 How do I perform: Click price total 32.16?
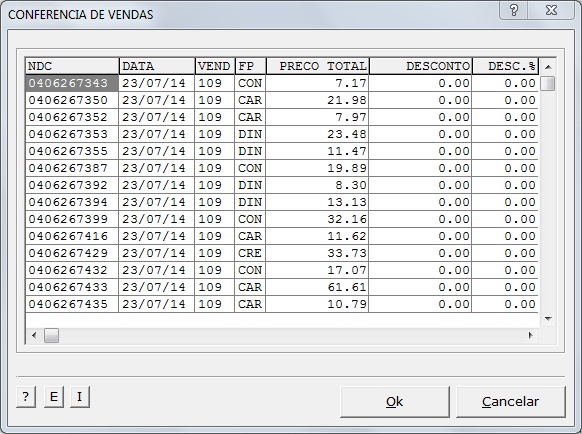pos(317,219)
